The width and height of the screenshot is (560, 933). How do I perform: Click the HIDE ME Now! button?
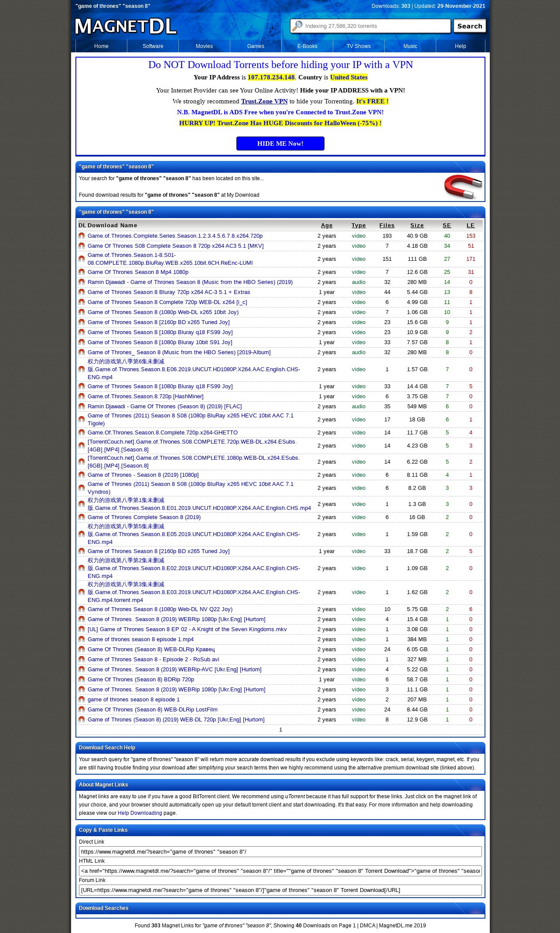pos(280,144)
